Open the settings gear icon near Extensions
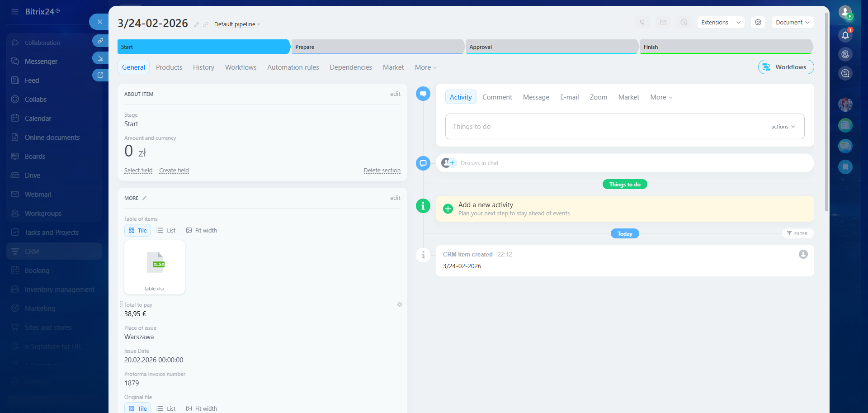868x413 pixels. pyautogui.click(x=758, y=22)
